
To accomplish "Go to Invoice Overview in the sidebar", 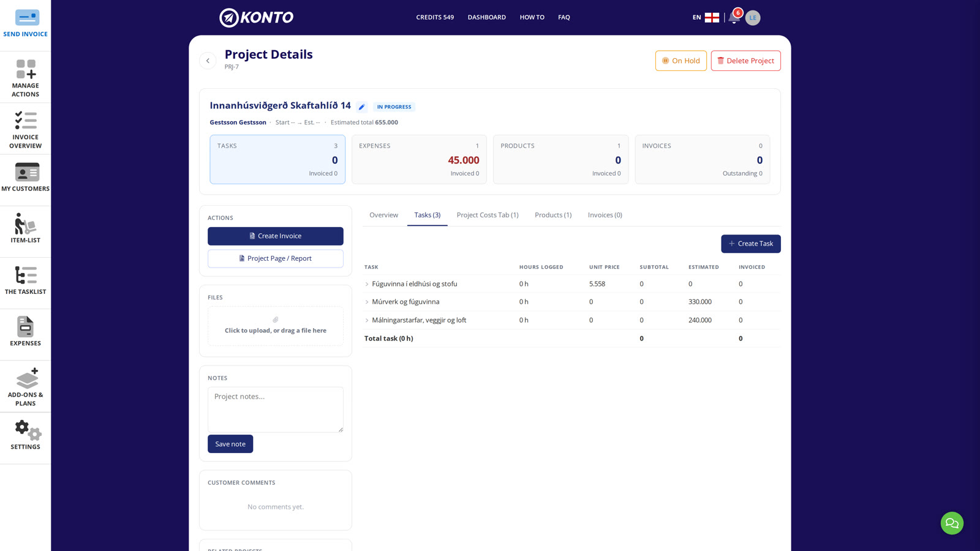I will (25, 129).
